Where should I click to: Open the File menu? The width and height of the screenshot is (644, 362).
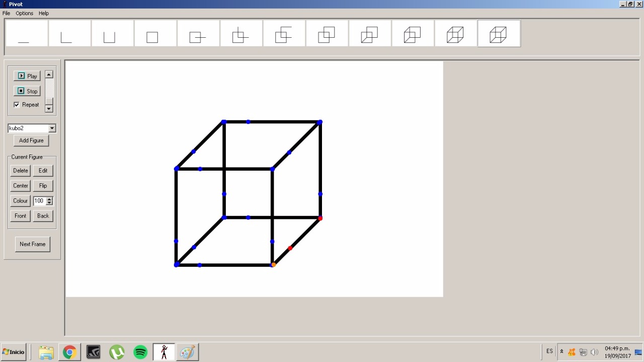pyautogui.click(x=7, y=13)
